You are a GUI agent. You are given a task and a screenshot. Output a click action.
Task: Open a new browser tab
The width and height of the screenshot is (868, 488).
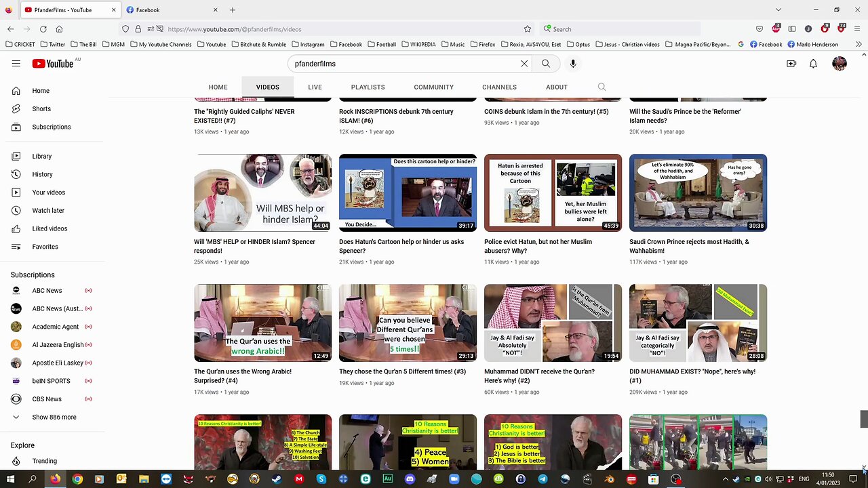(232, 10)
